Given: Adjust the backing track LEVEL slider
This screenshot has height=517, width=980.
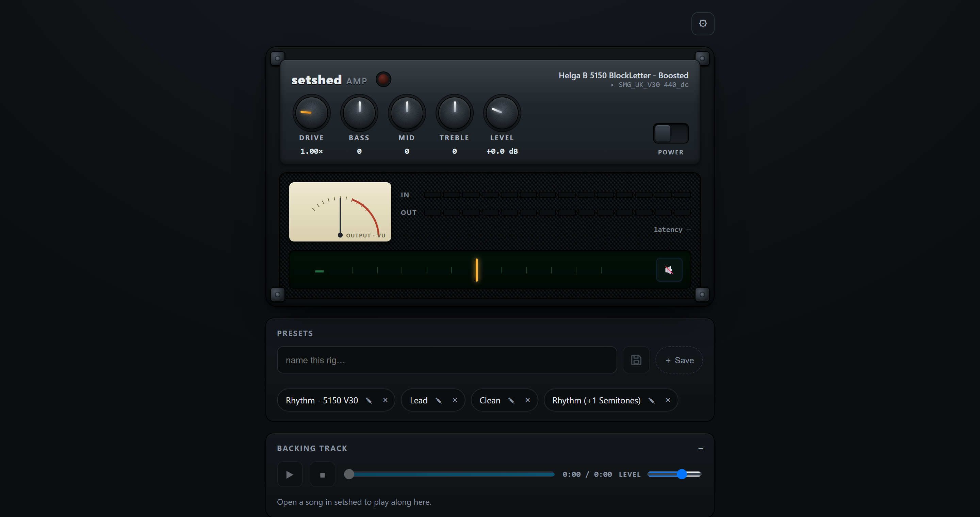Looking at the screenshot, I should tap(674, 474).
